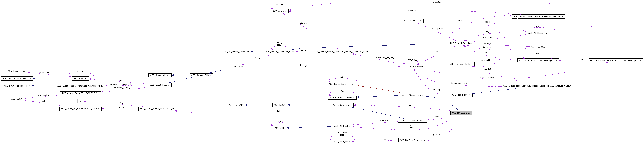Image resolution: width=644 pixels, height=145 pixels.
Task: Click the params_ edge label
Action: pyautogui.click(x=437, y=135)
